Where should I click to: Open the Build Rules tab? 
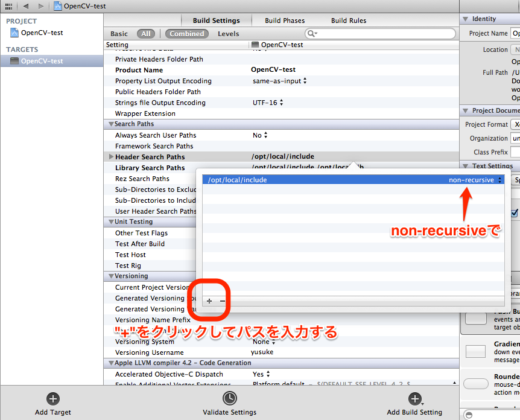point(349,21)
